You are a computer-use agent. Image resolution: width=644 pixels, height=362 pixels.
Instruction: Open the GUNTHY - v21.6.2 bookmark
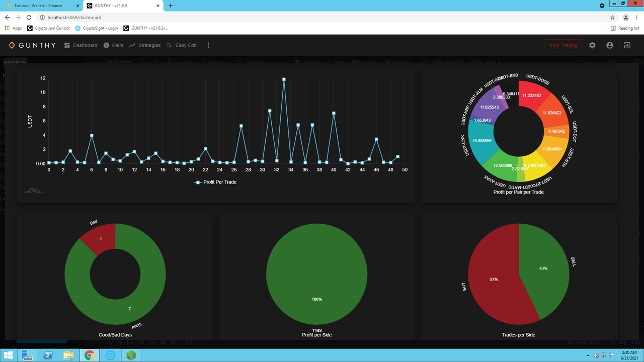[x=146, y=28]
